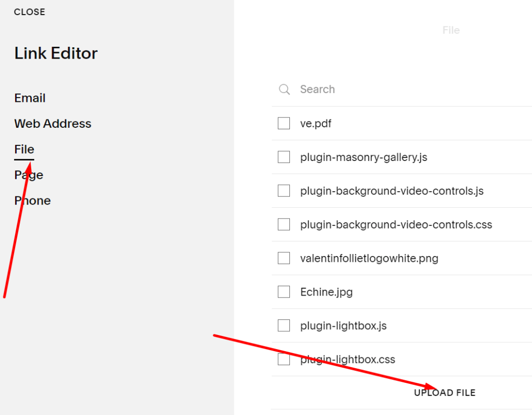
Task: Check the ve.pdf checkbox
Action: pos(284,123)
